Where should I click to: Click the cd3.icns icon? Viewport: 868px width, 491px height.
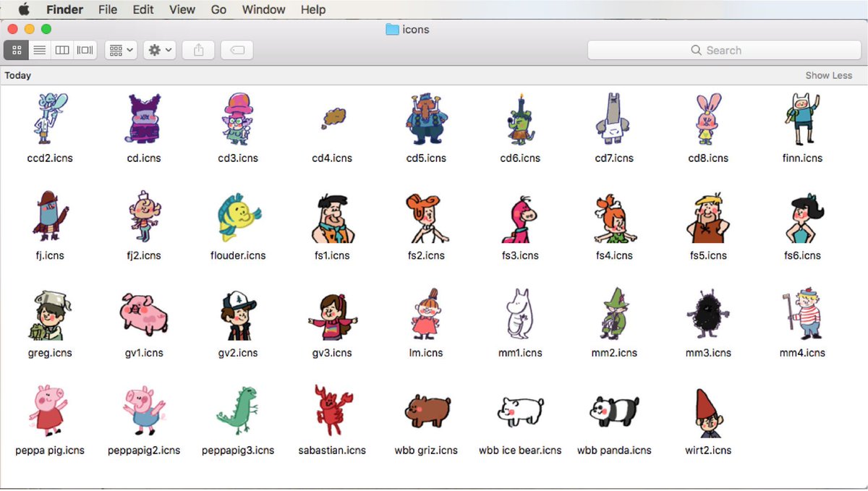(x=238, y=119)
